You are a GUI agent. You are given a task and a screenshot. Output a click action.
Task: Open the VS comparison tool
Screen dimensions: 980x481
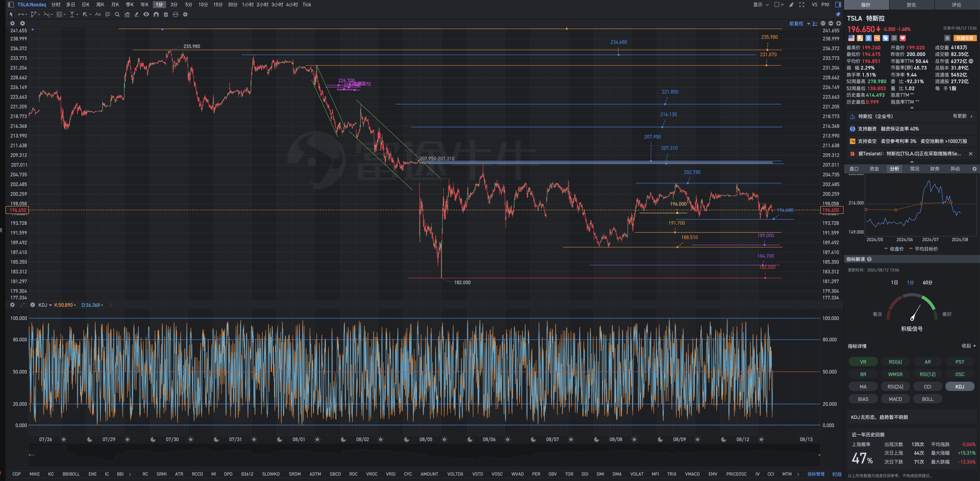[x=815, y=5]
